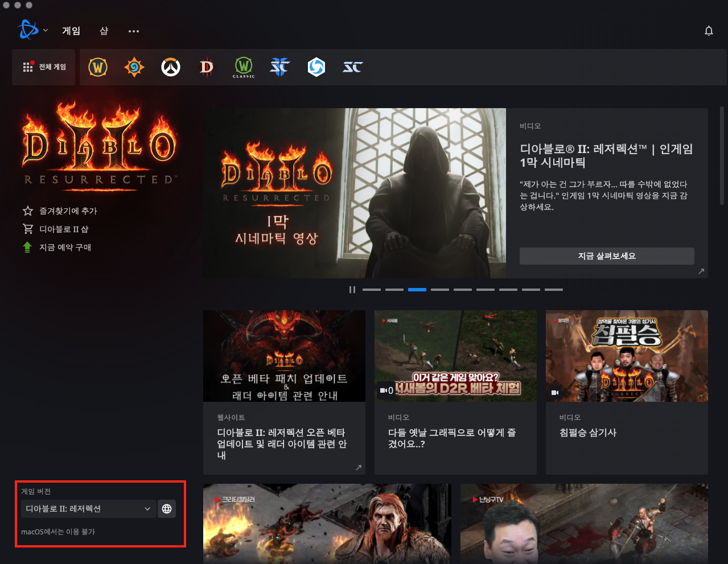Select WoW Classic game icon
The height and width of the screenshot is (564, 728).
(244, 67)
